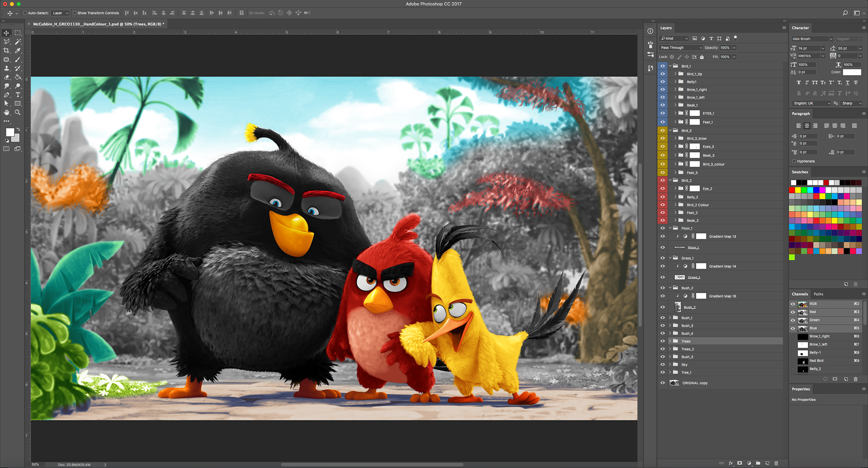868x468 pixels.
Task: Hide the Red channel
Action: coord(793,312)
